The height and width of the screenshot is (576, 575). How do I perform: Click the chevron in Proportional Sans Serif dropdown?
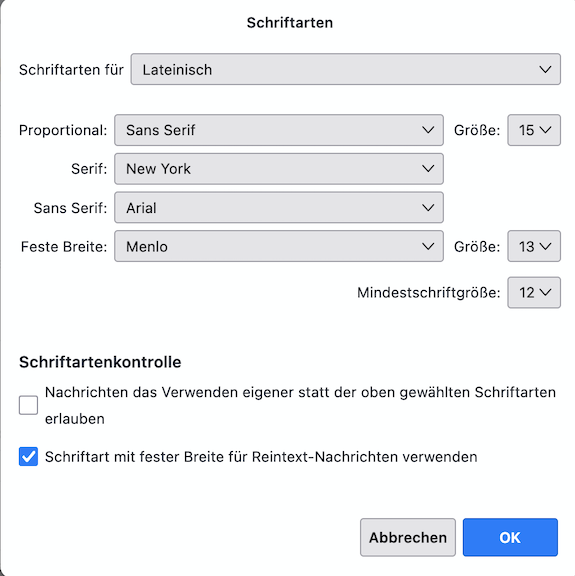click(x=428, y=130)
